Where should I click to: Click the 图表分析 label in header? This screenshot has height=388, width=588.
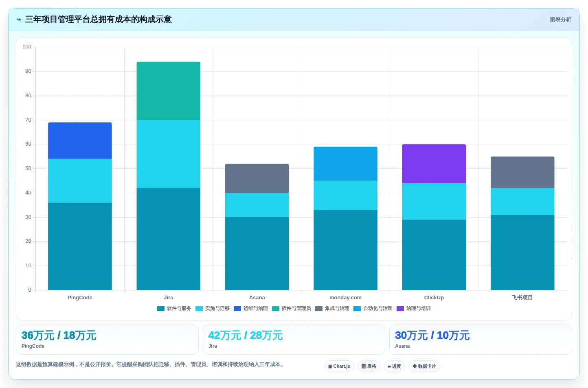point(560,20)
